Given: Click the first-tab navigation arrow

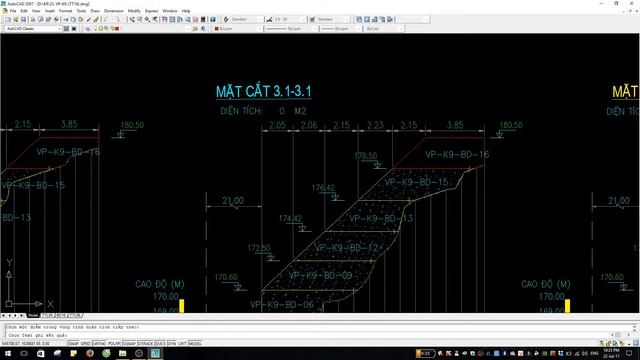Looking at the screenshot, I should [x=3, y=316].
